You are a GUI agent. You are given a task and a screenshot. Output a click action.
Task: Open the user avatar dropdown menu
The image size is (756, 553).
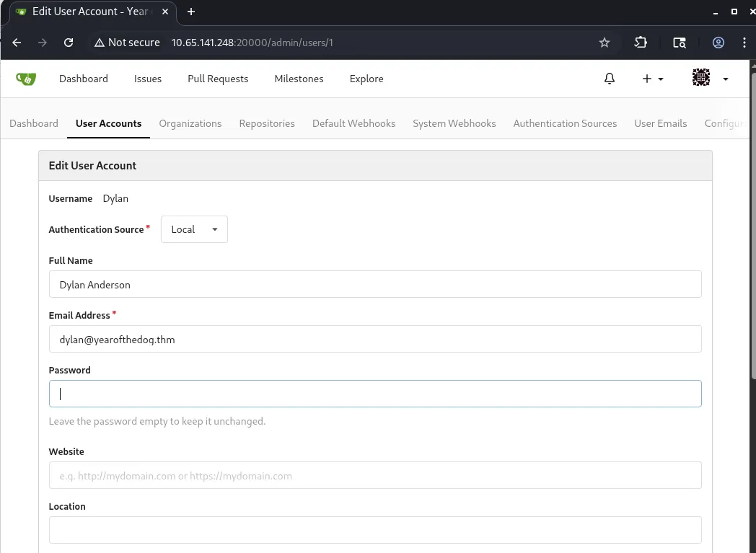(710, 79)
